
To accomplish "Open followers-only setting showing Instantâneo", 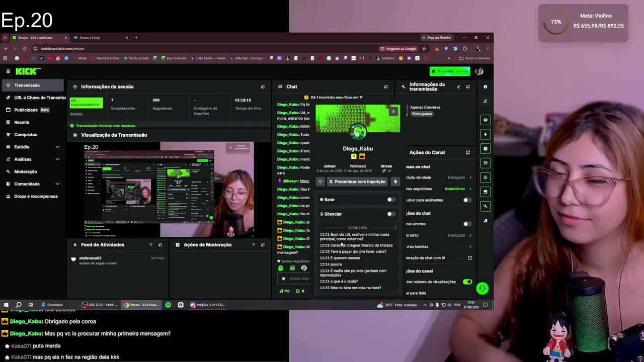I will point(458,189).
